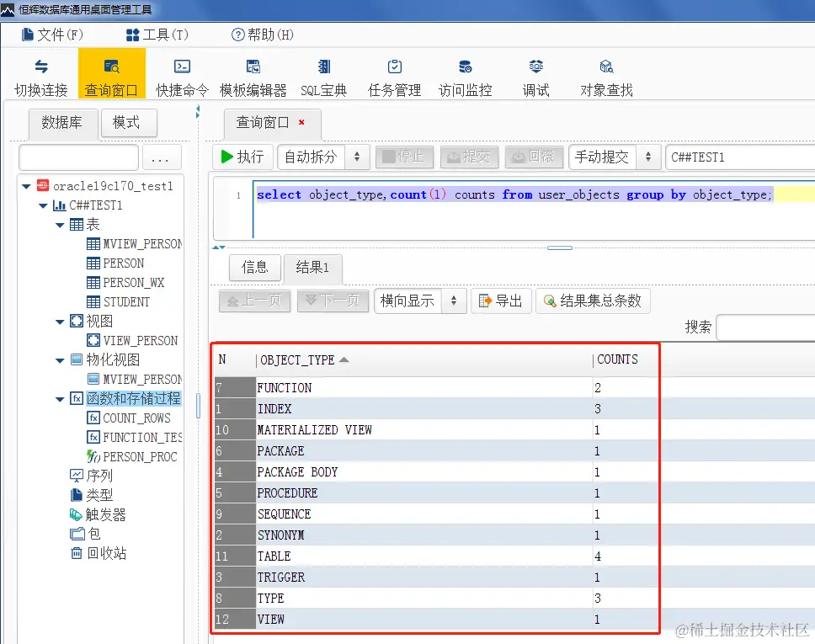Click the 调试 debug icon
Viewport: 815px width, 644px height.
click(535, 67)
